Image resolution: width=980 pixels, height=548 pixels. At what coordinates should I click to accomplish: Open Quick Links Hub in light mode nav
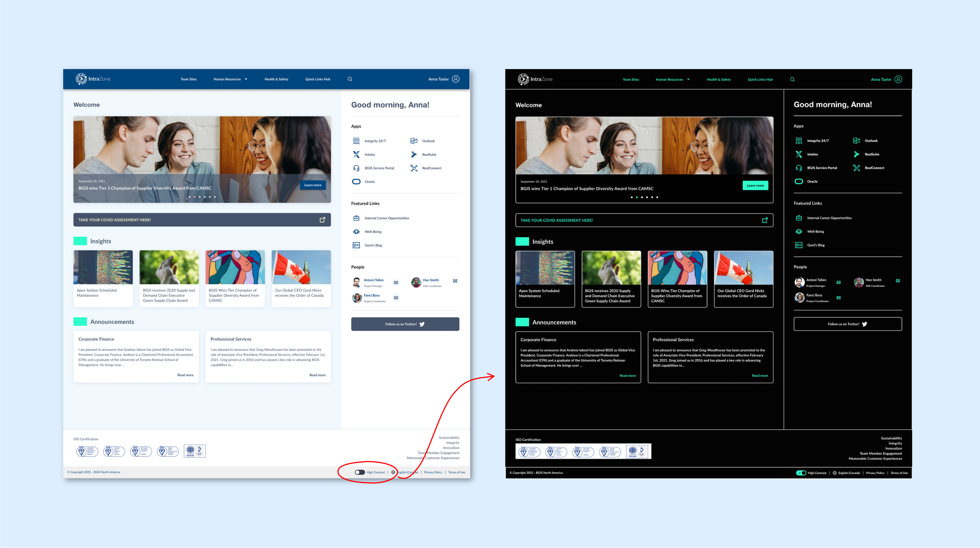[x=317, y=79]
